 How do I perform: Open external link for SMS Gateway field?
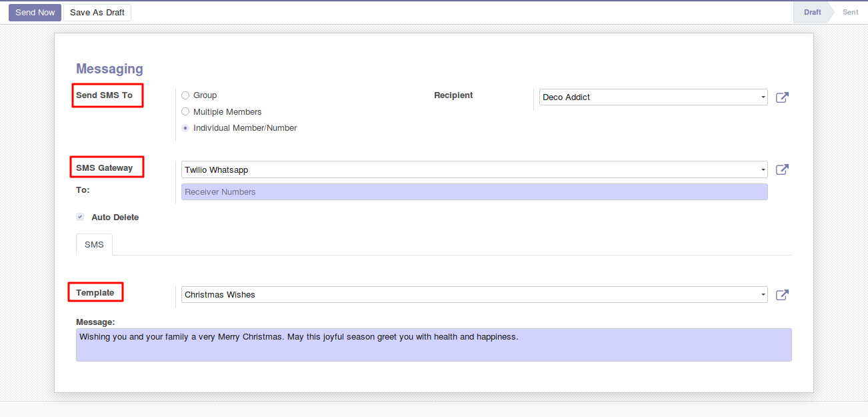[x=782, y=169]
